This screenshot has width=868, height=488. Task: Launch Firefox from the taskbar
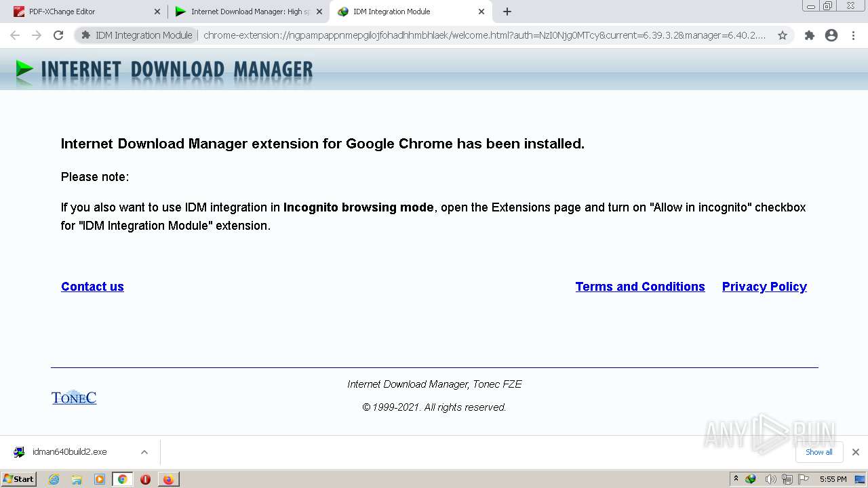(x=168, y=479)
